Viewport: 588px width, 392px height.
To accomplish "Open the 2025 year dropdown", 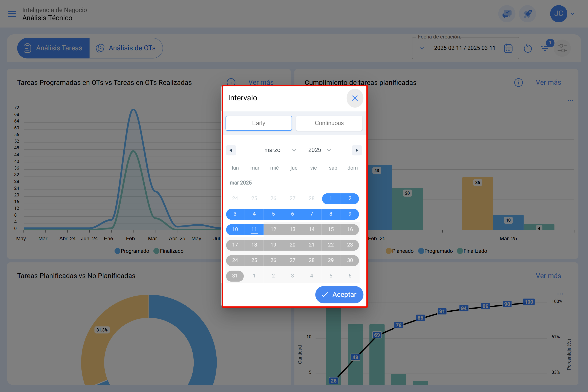I will click(x=319, y=150).
